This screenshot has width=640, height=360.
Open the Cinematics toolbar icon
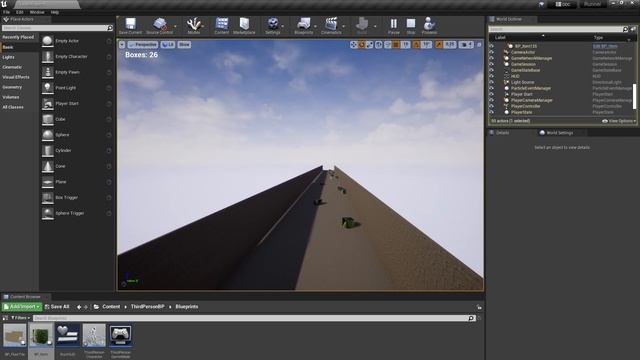(331, 26)
